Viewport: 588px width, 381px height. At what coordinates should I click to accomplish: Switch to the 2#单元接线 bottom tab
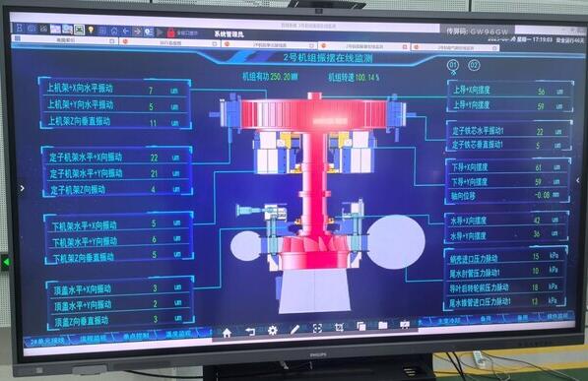[x=47, y=342]
